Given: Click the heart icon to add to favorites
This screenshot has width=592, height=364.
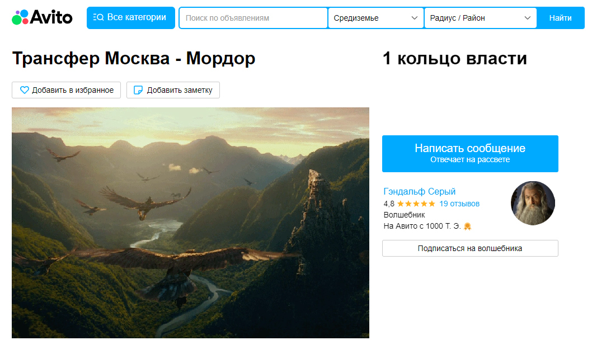Looking at the screenshot, I should click(24, 90).
